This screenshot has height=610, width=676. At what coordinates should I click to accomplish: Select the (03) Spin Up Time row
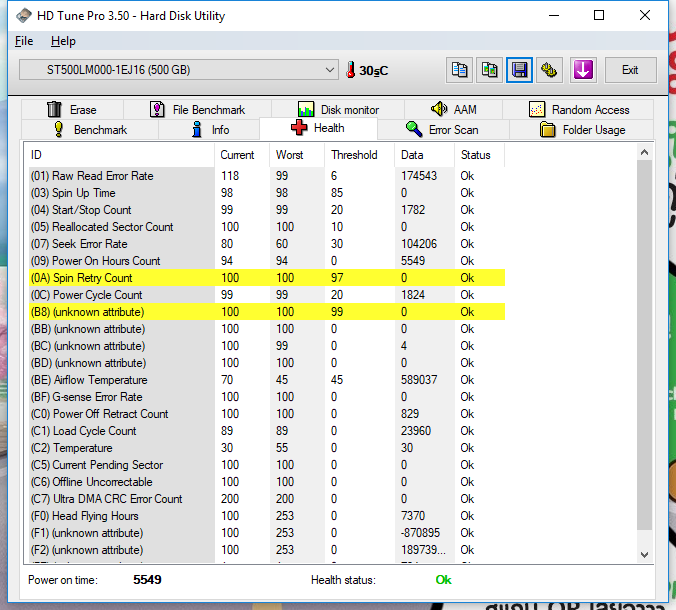pyautogui.click(x=267, y=193)
